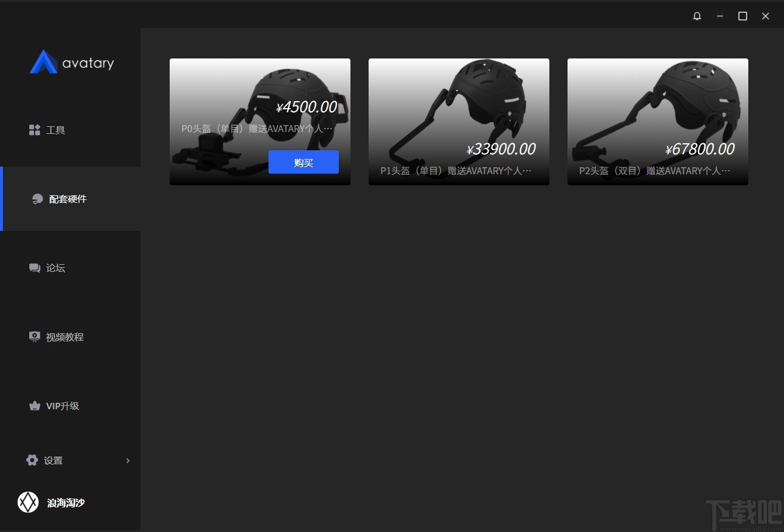Open the P1头盔 product card image
This screenshot has width=784, height=532.
[x=459, y=122]
